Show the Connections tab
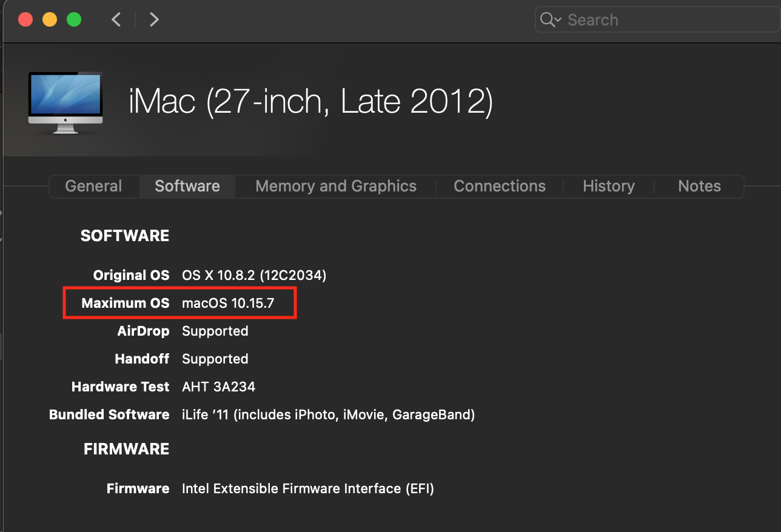Viewport: 781px width, 532px height. [x=500, y=186]
